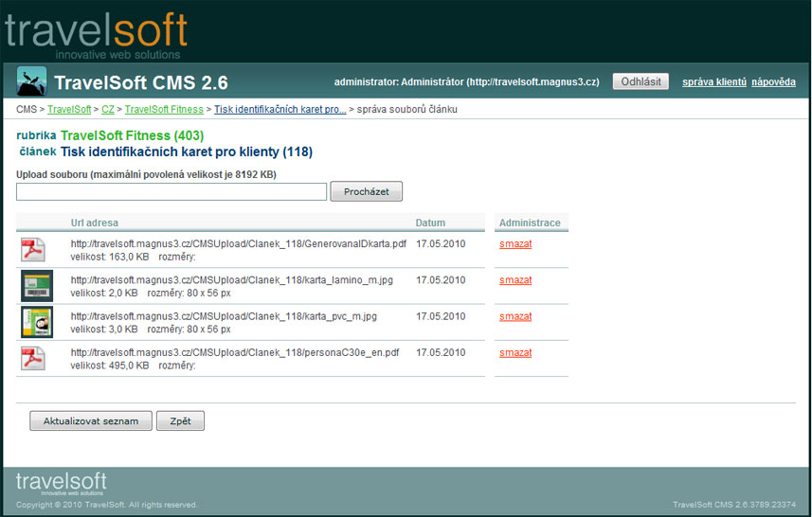Click the TravelSoft CMS 2.6.3789.23374 version text
Screen dimensions: 812x517
[734, 505]
